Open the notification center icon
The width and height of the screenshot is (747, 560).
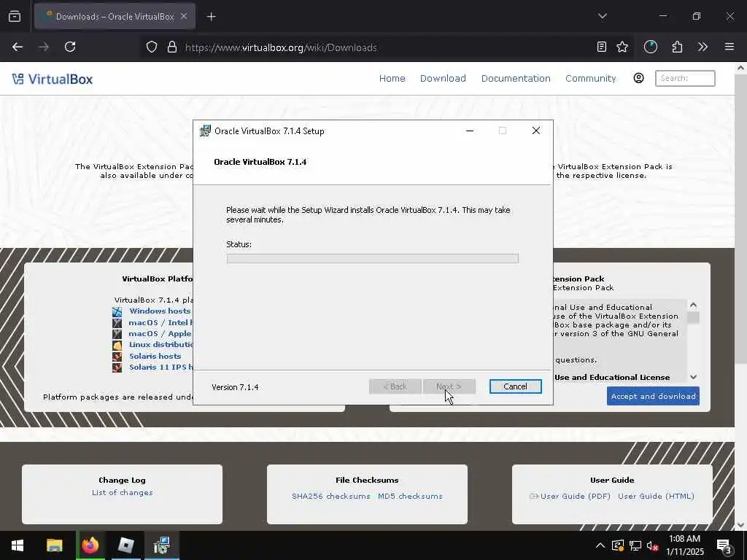(x=724, y=547)
